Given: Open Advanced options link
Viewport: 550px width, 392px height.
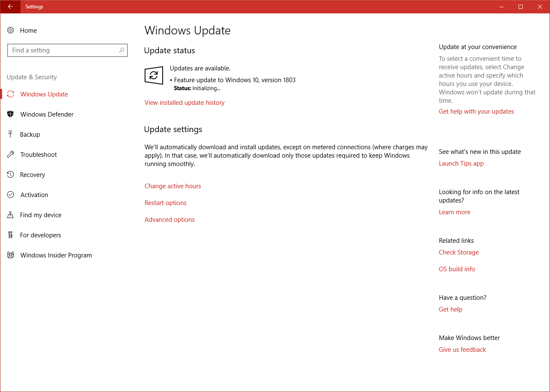Looking at the screenshot, I should click(x=169, y=220).
